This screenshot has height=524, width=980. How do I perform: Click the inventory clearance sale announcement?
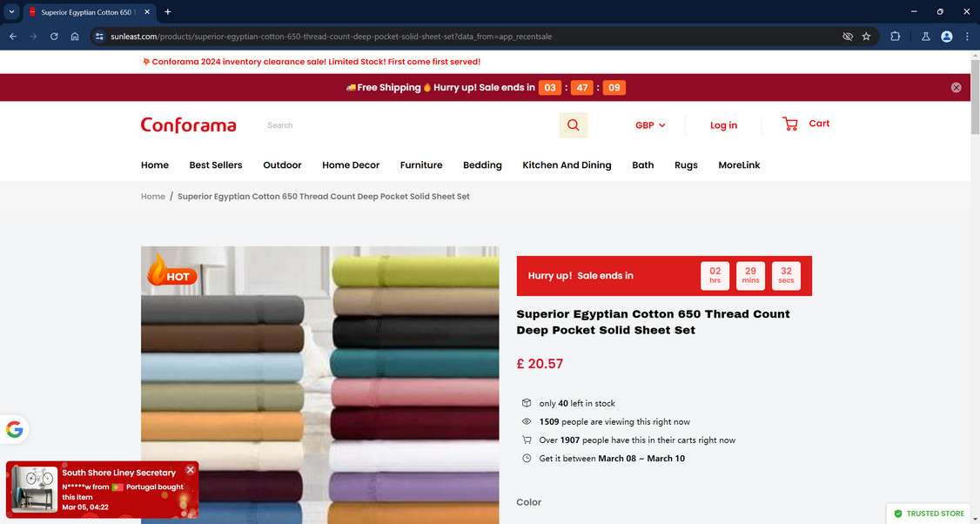[x=312, y=62]
